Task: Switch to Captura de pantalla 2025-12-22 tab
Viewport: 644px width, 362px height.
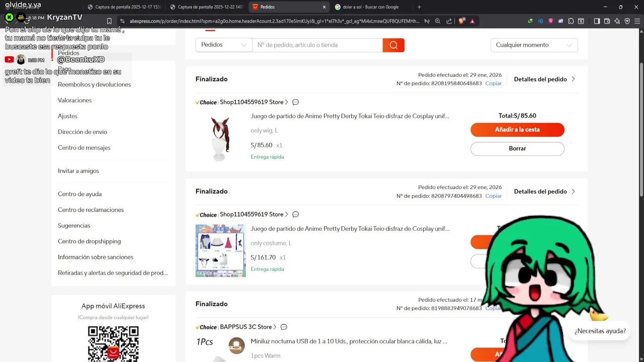Action: tap(206, 7)
